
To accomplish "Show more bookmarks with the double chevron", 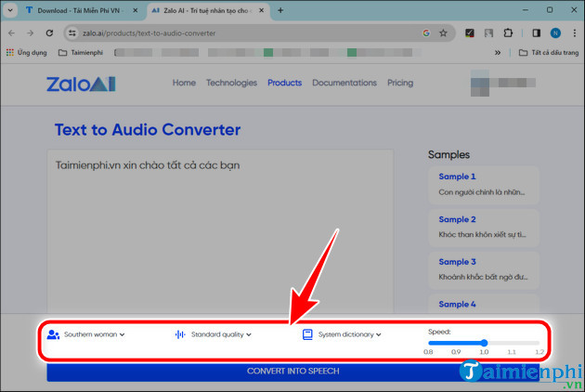I will click(498, 53).
